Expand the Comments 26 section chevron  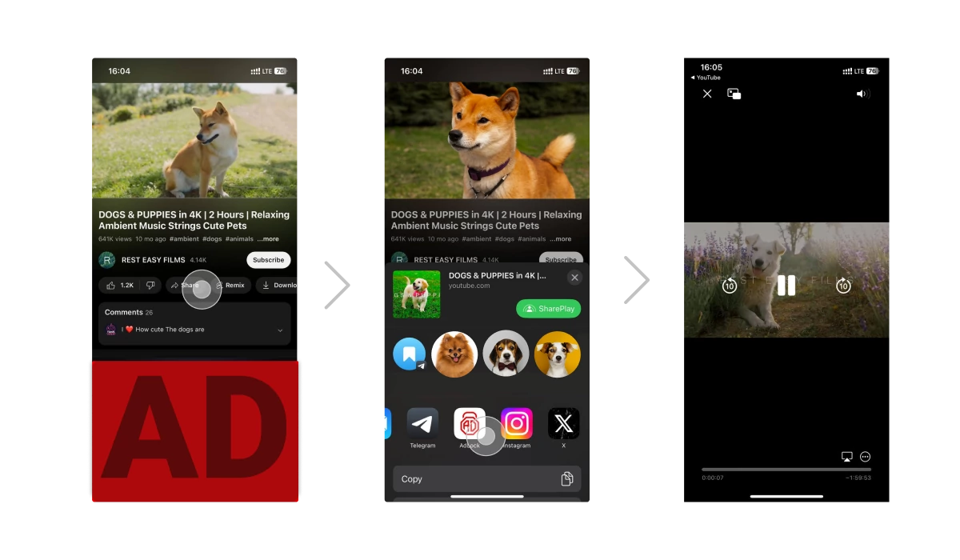click(280, 330)
